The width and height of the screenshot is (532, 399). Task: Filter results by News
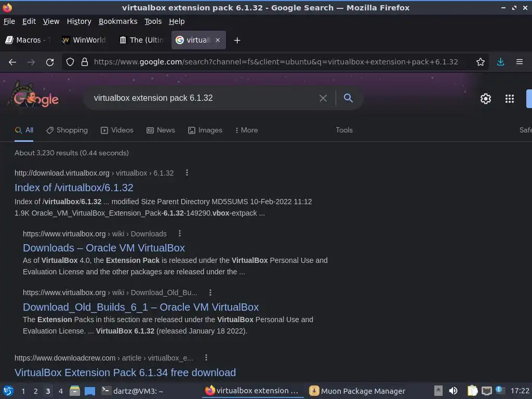(161, 130)
